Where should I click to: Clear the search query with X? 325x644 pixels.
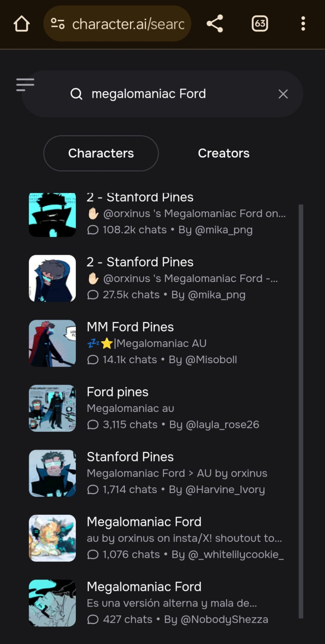pos(283,94)
